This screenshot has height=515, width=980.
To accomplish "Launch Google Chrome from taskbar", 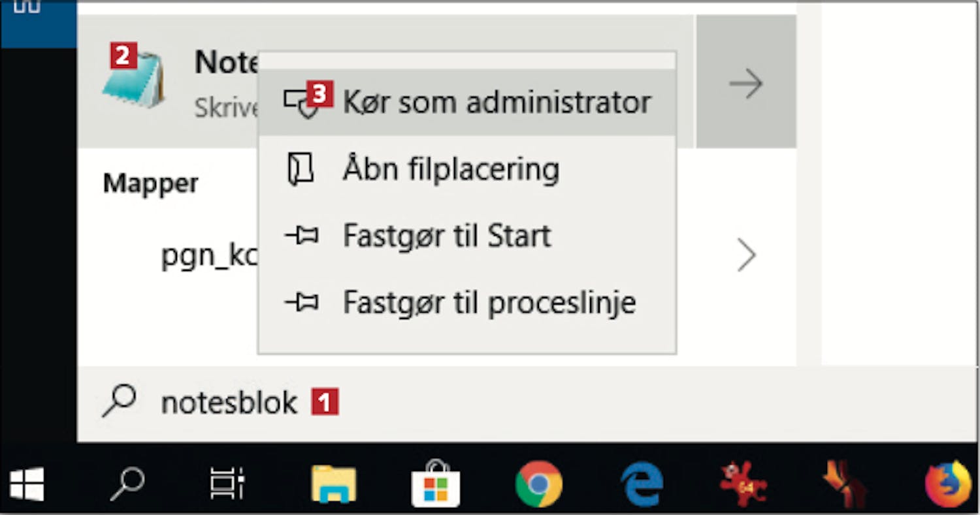I will [538, 484].
